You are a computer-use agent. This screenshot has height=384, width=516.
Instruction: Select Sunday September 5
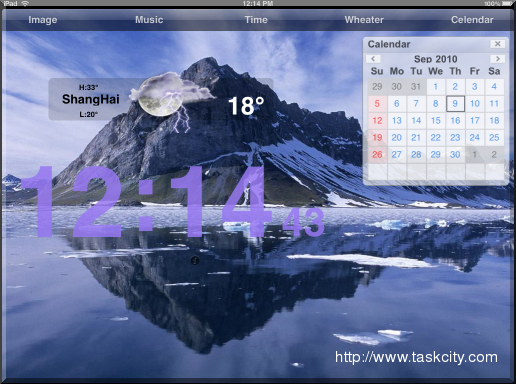click(377, 104)
